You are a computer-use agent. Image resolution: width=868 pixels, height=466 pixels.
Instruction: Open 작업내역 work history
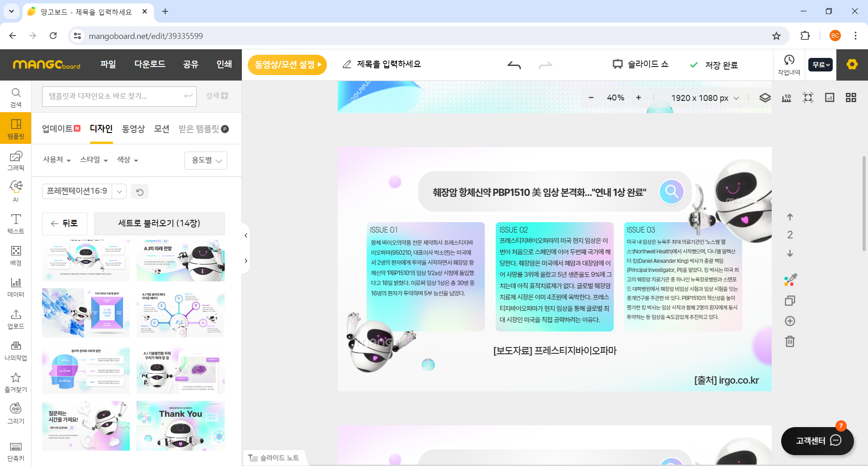789,65
